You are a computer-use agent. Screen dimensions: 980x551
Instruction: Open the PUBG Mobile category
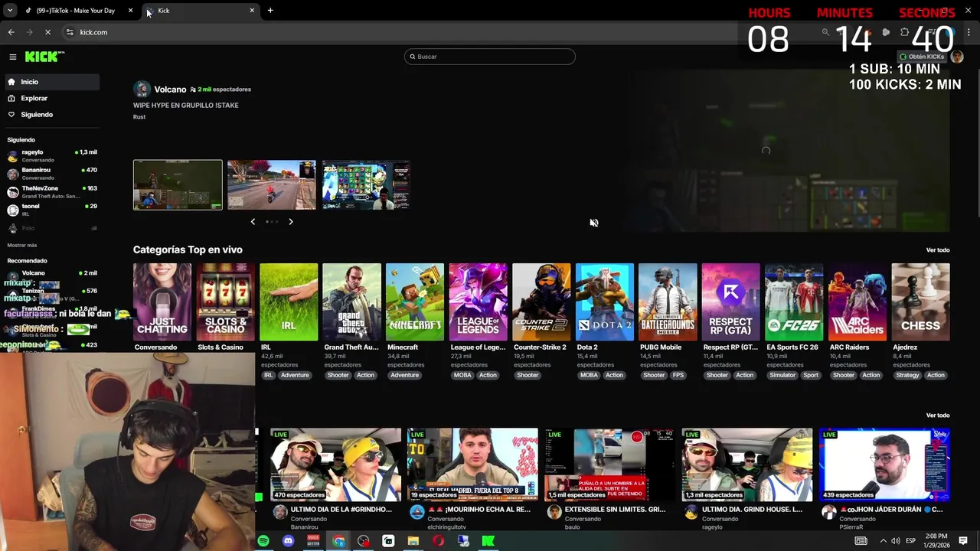(x=668, y=302)
